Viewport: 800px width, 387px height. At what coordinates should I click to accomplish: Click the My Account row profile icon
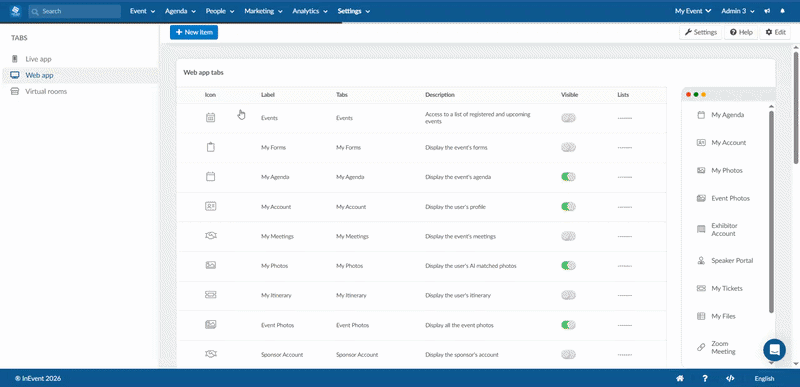[x=210, y=207]
